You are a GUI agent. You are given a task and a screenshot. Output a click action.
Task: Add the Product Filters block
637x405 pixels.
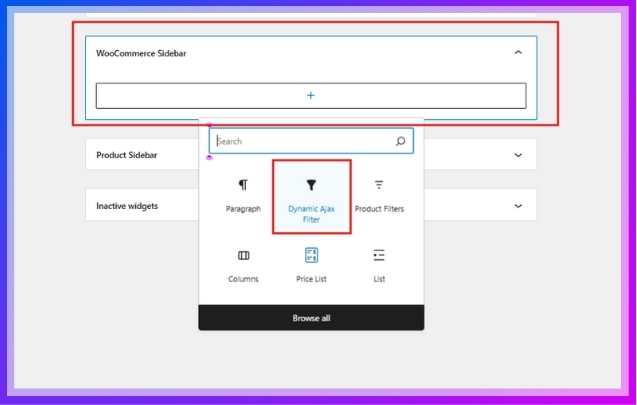(x=379, y=196)
